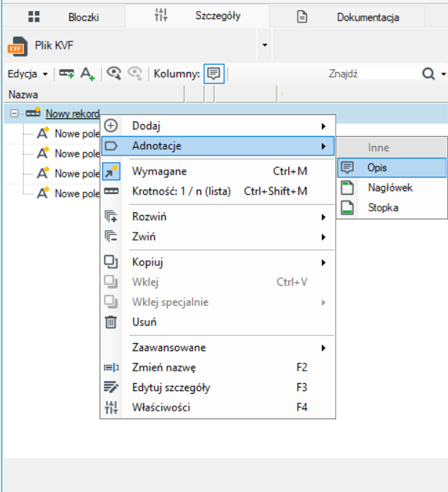448x492 pixels.
Task: Toggle the Wymagane option
Action: [218, 172]
